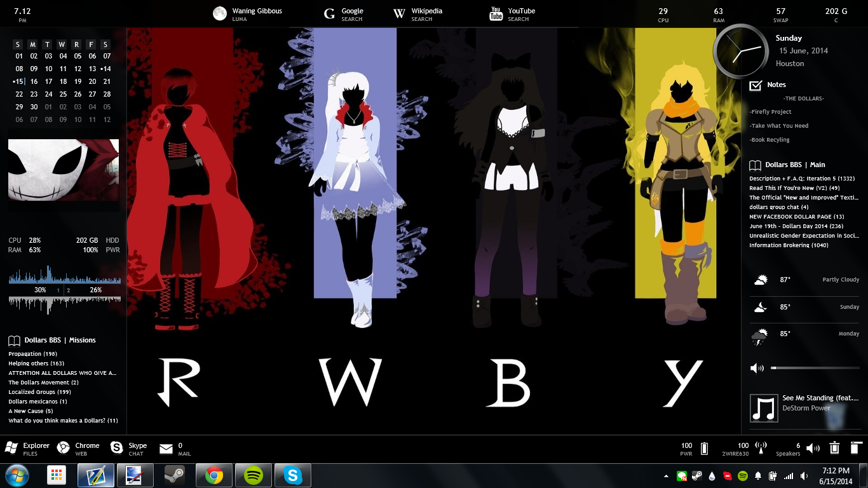Click the tray bell notification icon
Screen dimensions: 868x488
[758, 476]
